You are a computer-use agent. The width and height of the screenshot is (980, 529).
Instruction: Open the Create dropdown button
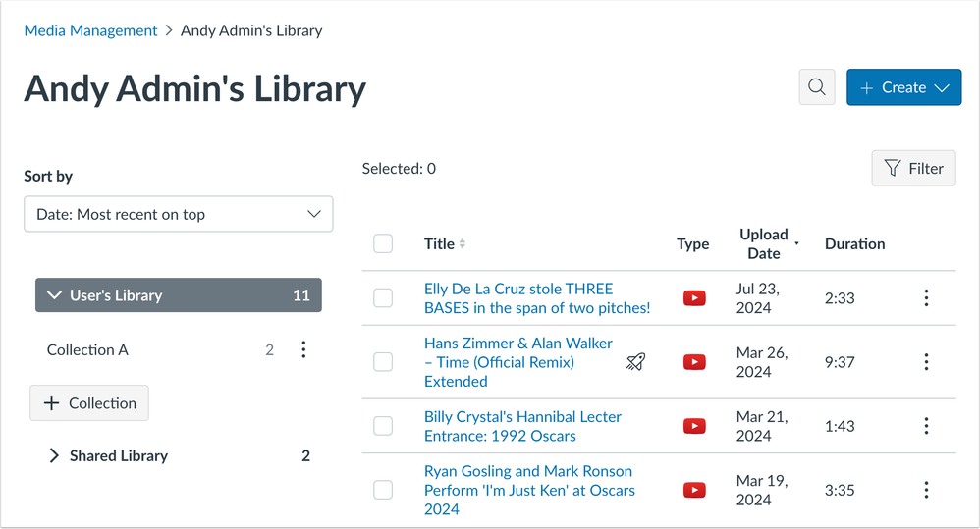click(x=903, y=87)
